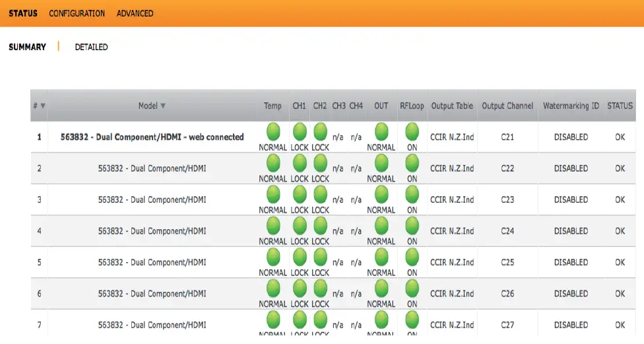644x344 pixels.
Task: Click output channel C23
Action: pyautogui.click(x=507, y=199)
